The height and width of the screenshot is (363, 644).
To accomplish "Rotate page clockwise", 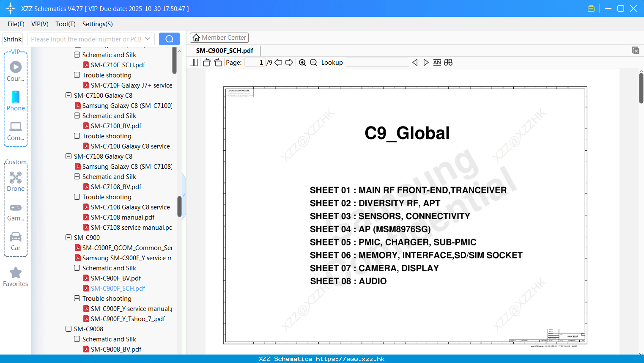I will click(x=218, y=62).
